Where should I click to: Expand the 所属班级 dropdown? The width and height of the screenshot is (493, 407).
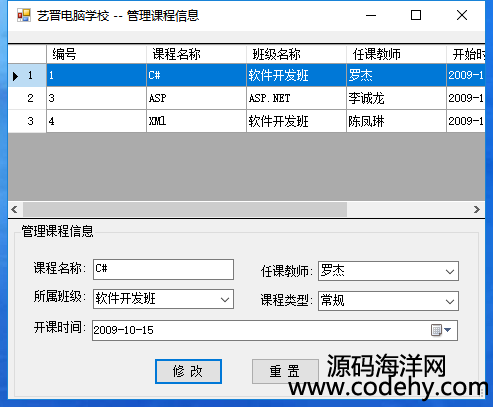225,299
